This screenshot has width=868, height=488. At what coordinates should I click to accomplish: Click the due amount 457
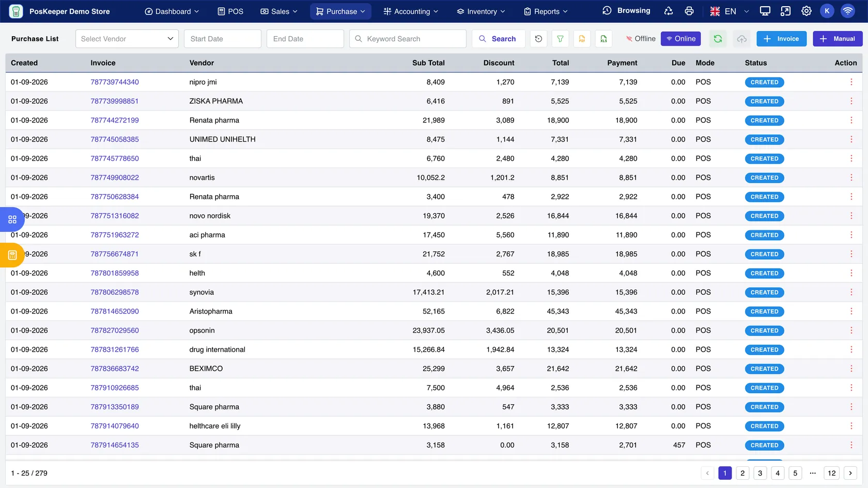coord(679,445)
